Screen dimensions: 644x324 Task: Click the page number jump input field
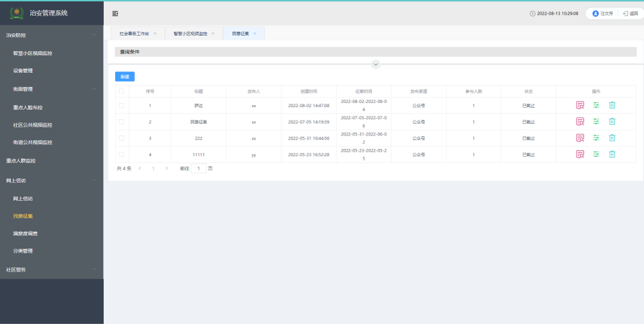199,168
